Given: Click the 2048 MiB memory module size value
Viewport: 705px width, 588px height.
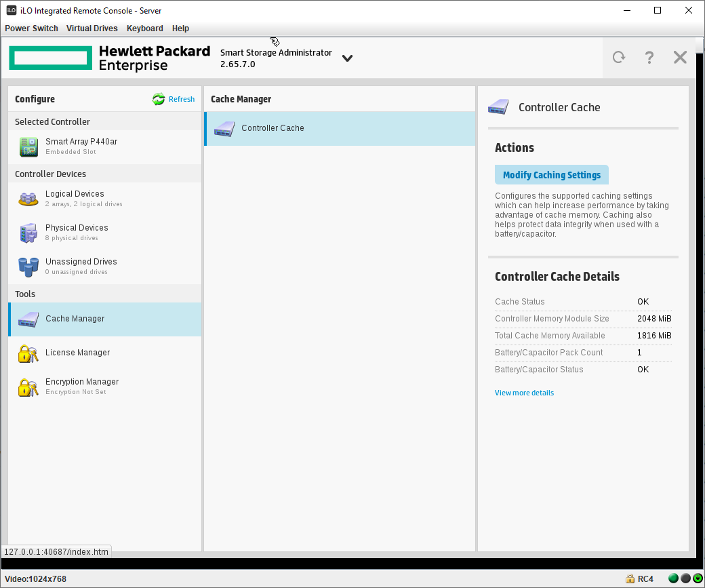Looking at the screenshot, I should (x=654, y=319).
